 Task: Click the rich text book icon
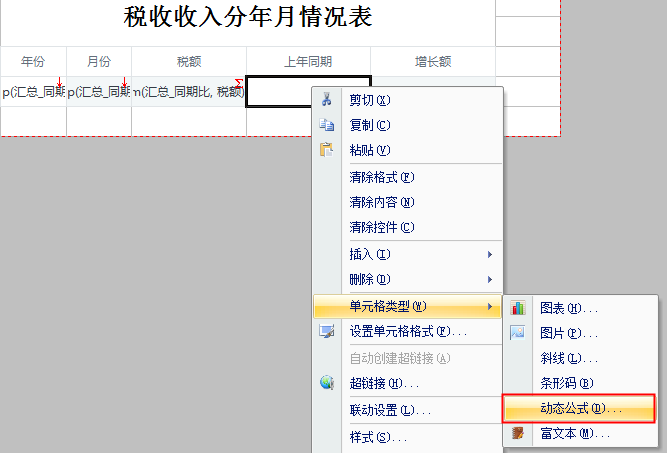click(518, 433)
